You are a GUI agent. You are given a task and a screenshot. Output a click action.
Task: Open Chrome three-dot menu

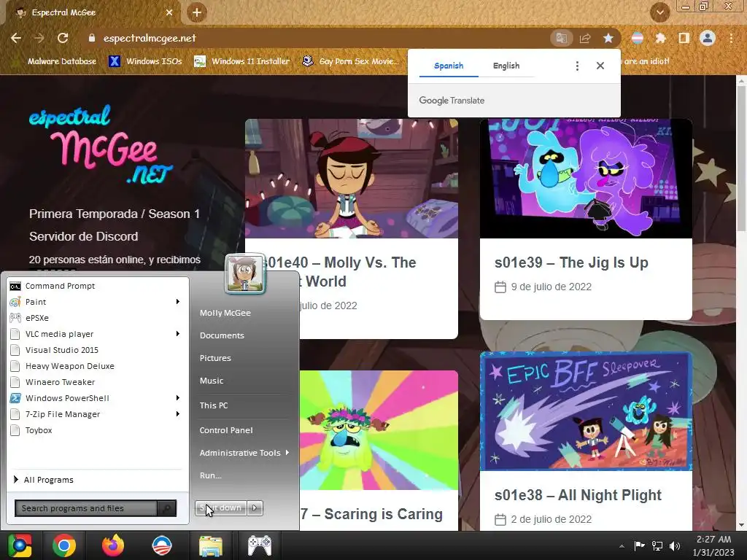tap(731, 38)
